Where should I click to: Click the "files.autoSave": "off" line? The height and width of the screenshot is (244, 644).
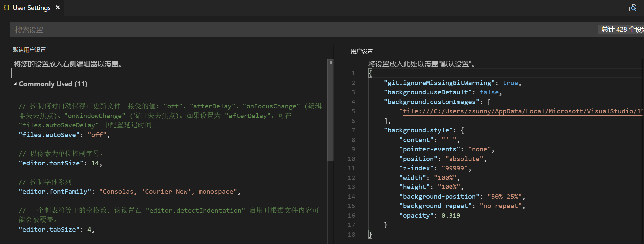point(64,135)
